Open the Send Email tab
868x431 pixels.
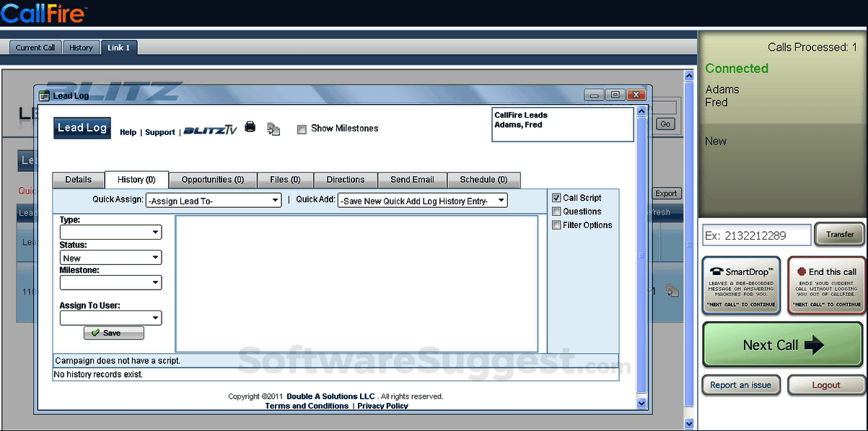(413, 180)
